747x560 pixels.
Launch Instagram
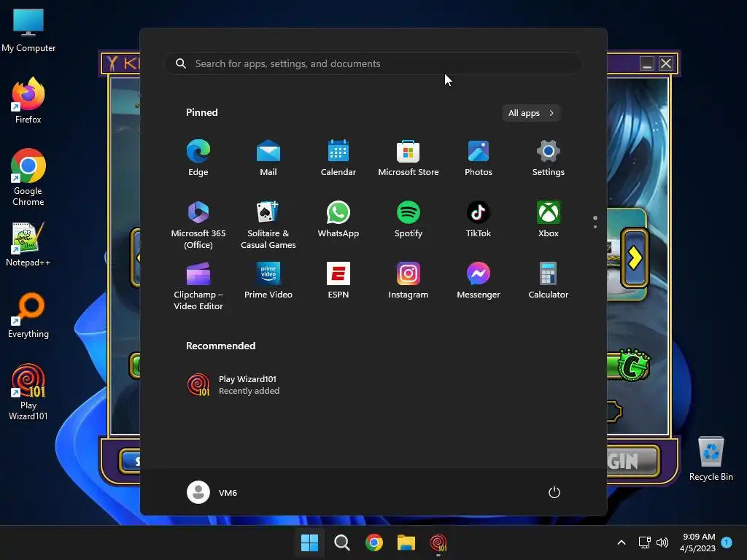coord(409,280)
